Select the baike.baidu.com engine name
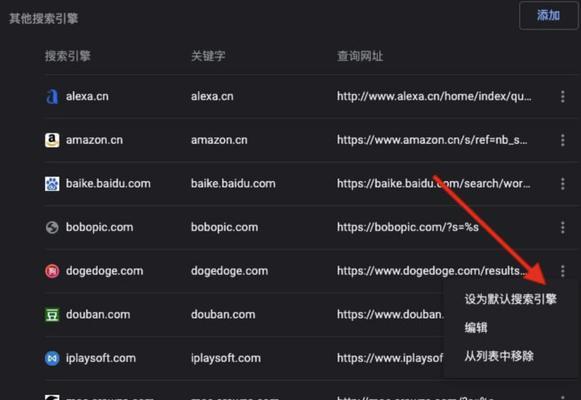Image resolution: width=581 pixels, height=400 pixels. click(x=108, y=184)
